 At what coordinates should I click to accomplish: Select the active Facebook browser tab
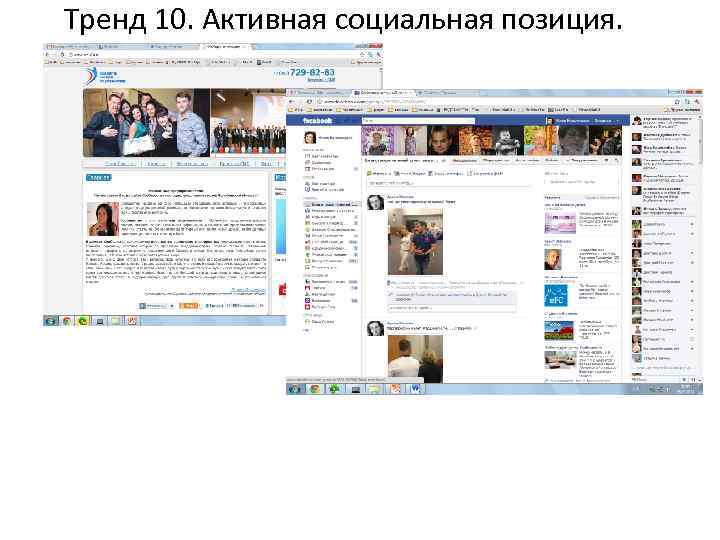(384, 93)
